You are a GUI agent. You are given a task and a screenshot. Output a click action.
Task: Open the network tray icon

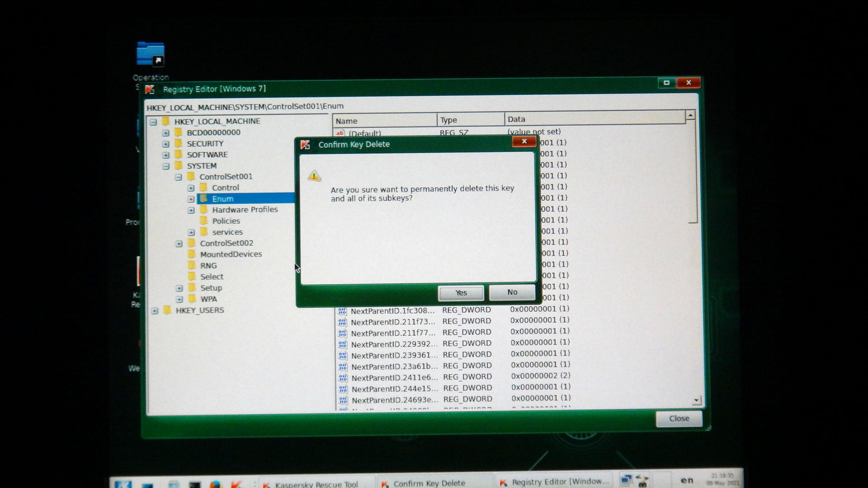[626, 480]
